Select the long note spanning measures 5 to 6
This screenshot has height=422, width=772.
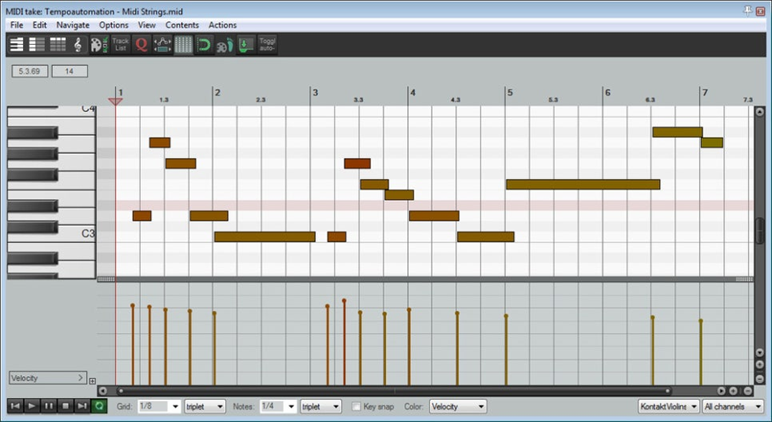click(x=583, y=184)
